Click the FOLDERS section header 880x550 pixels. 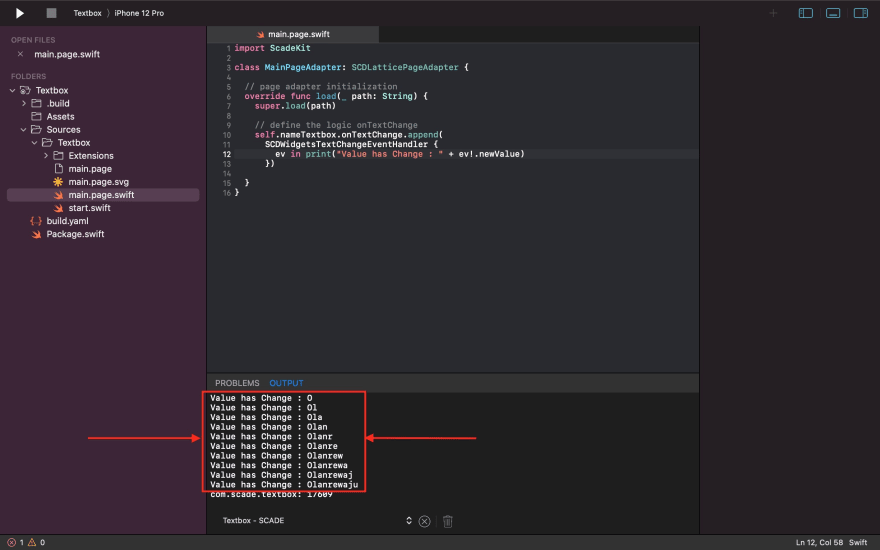29,76
